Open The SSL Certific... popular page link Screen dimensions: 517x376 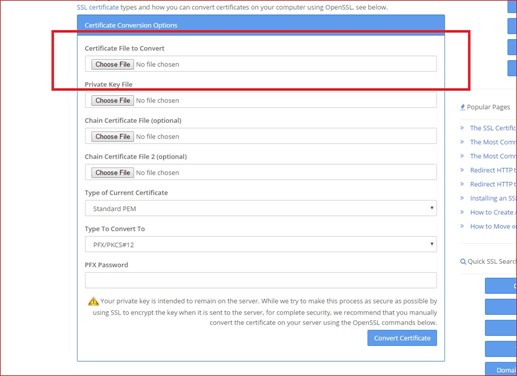(x=493, y=128)
